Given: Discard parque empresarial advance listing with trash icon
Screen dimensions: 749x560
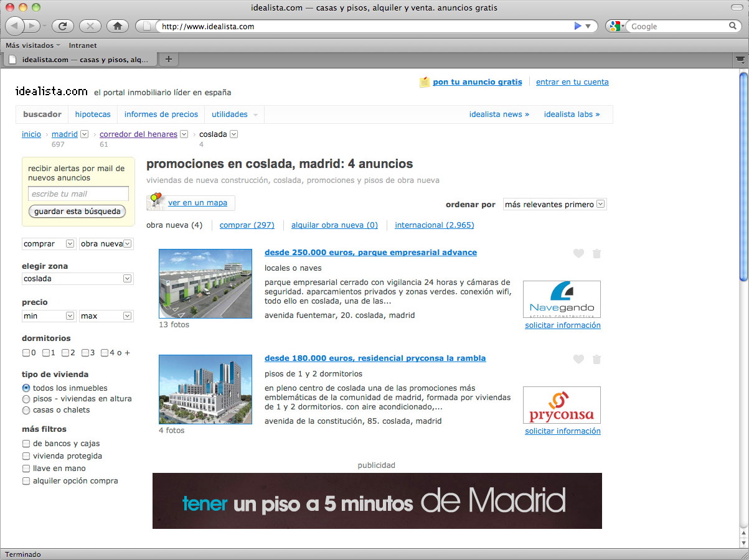Looking at the screenshot, I should click(x=596, y=253).
